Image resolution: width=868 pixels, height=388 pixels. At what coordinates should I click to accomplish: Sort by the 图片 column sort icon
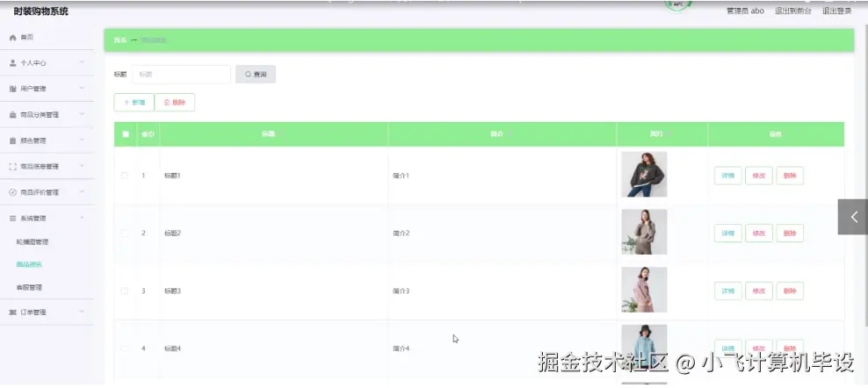[x=669, y=134]
